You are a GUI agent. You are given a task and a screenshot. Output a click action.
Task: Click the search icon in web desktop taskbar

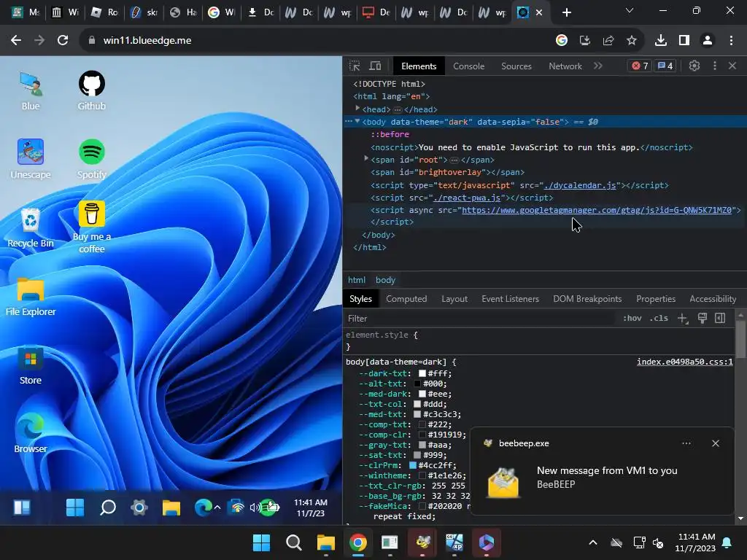coord(108,507)
